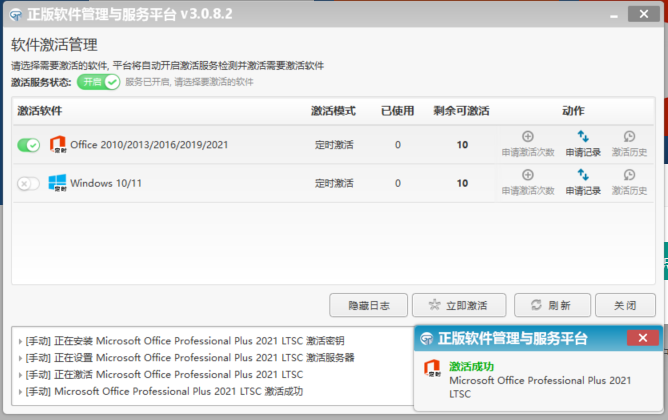Disable the Office 2010/2013/2016/2019/2021 activation toggle
Viewport: 668px width, 420px height.
(29, 145)
